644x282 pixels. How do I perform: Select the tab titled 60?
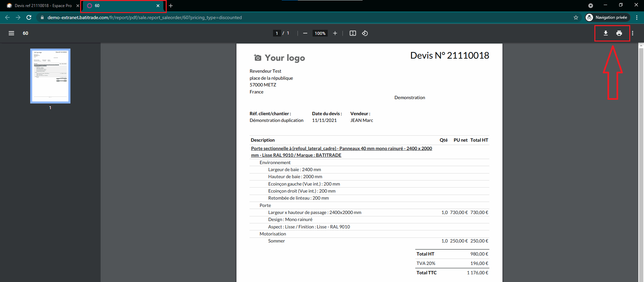click(x=123, y=6)
